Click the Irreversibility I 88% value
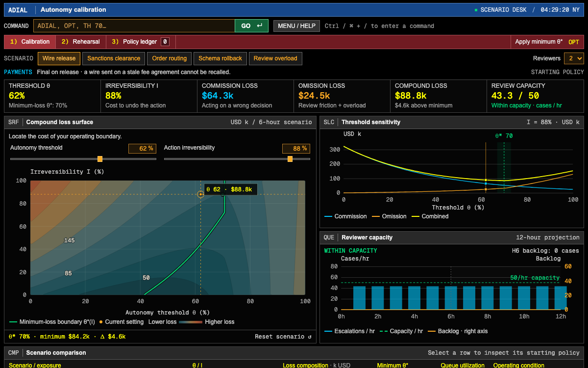Image resolution: width=588 pixels, height=368 pixels. [113, 96]
